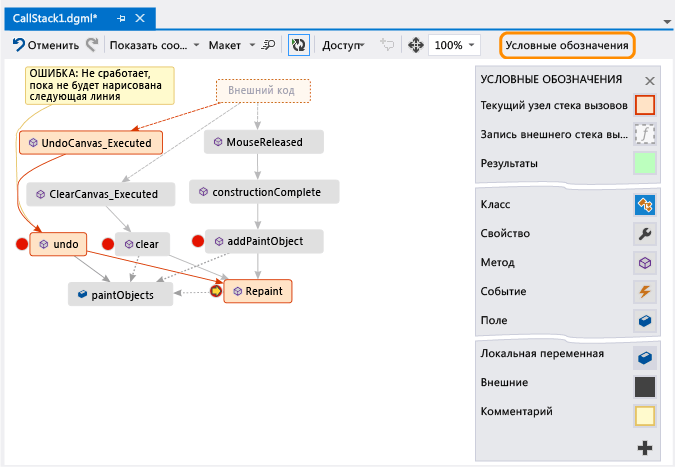Click the cube icon in MouseReleased node

(218, 142)
